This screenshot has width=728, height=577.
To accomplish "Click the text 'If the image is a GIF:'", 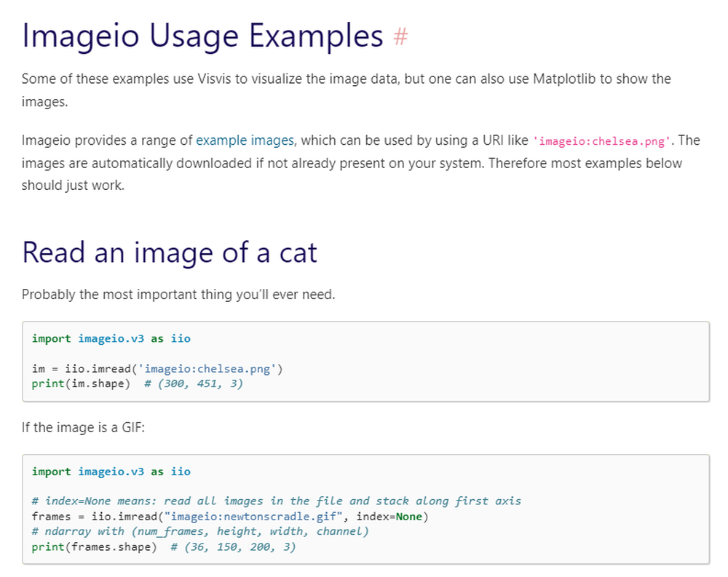I will (83, 428).
